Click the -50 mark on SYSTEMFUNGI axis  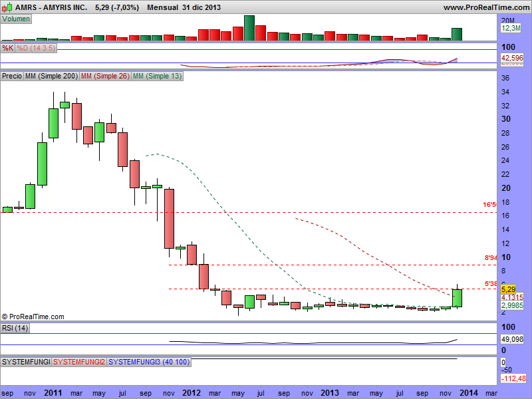pos(506,370)
